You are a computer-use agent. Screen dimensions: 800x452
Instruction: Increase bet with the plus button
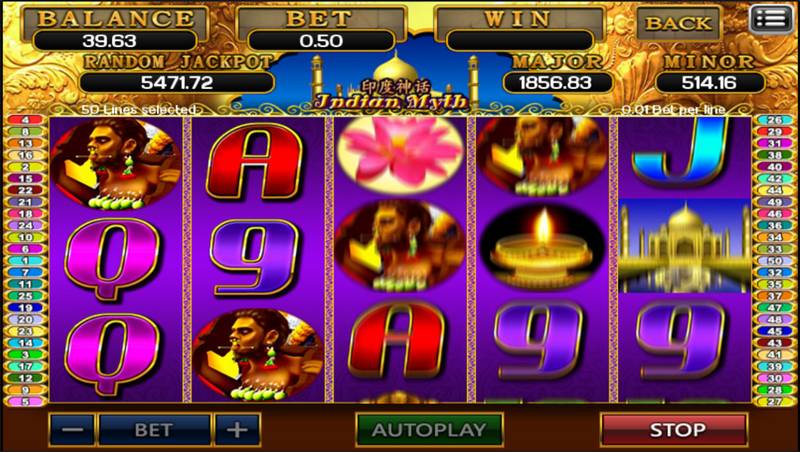237,430
